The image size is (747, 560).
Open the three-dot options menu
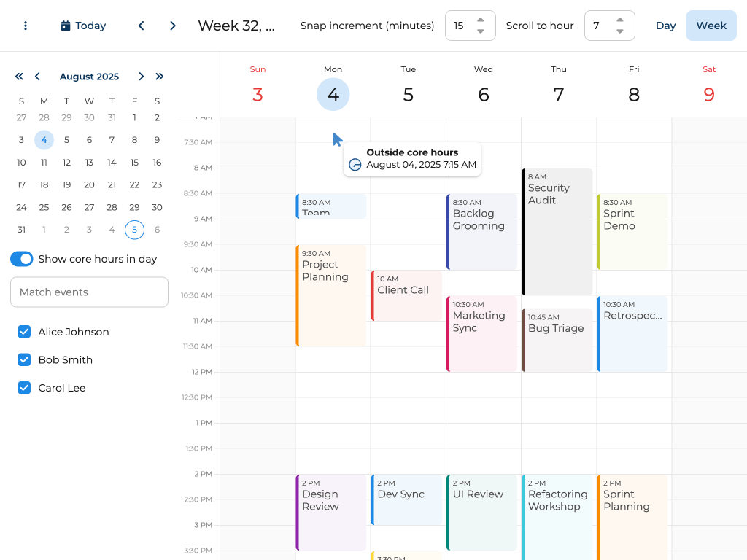click(26, 26)
